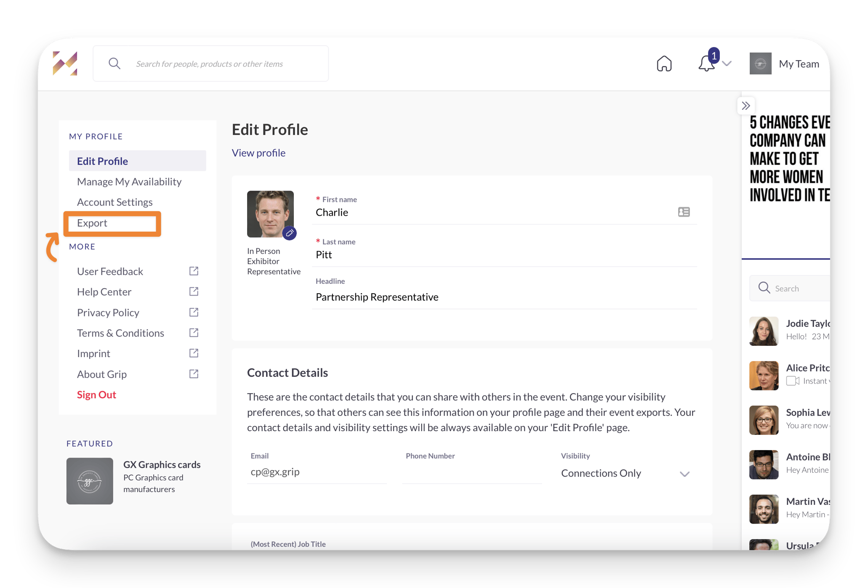The height and width of the screenshot is (588, 868).
Task: Click external link icon beside User Feedback
Action: point(194,271)
